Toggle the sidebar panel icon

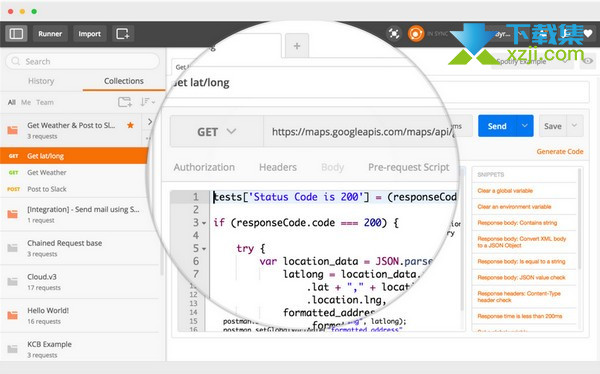16,34
